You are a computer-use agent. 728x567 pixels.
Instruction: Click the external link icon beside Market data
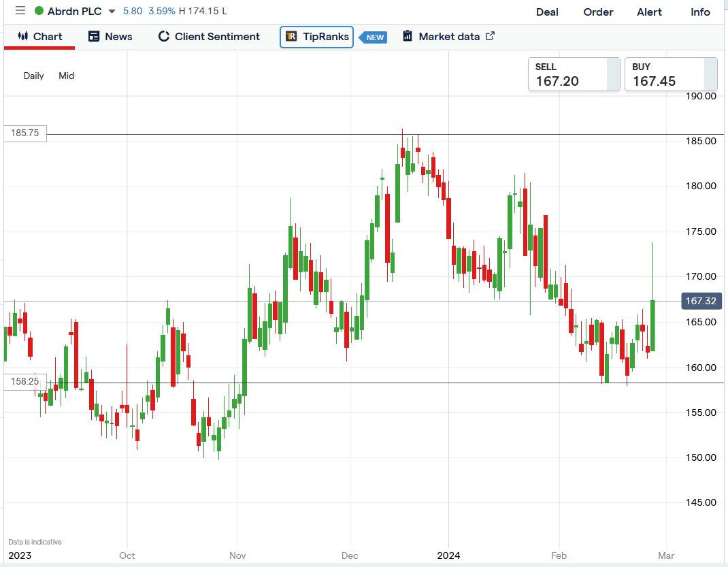click(x=491, y=36)
